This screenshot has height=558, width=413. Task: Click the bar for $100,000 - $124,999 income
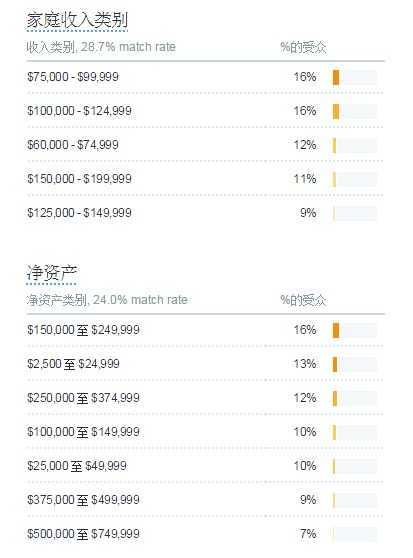(x=355, y=111)
